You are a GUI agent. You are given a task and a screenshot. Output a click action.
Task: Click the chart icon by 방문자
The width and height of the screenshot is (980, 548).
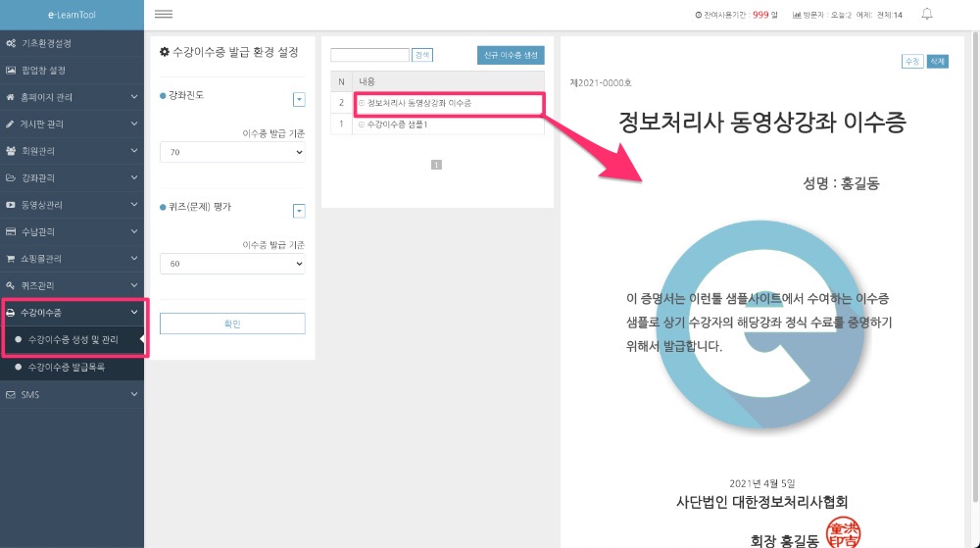coord(797,15)
